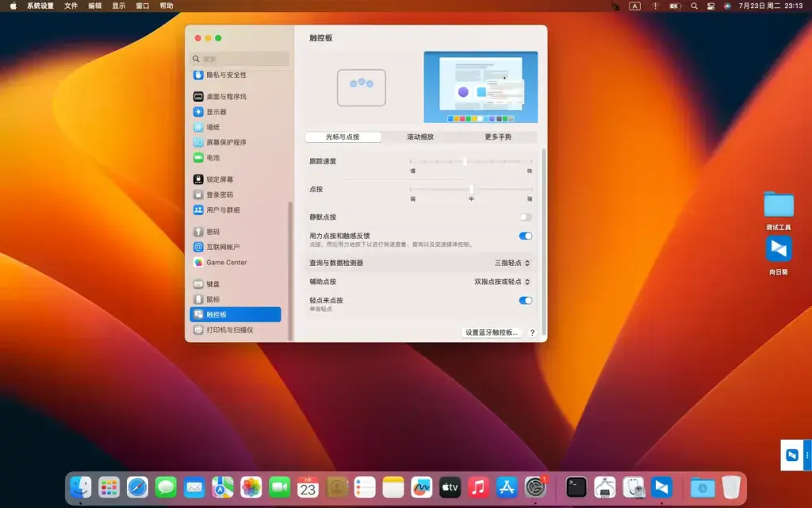This screenshot has width=812, height=508.
Task: Switch to 滚动缩放 tab
Action: tap(420, 137)
